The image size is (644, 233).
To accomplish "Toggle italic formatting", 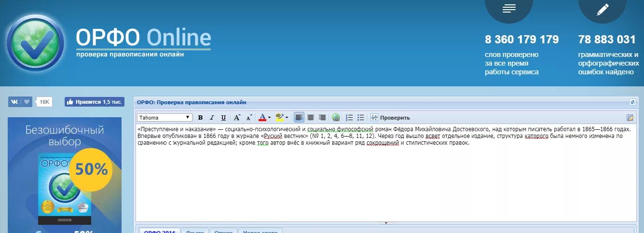I will [212, 117].
